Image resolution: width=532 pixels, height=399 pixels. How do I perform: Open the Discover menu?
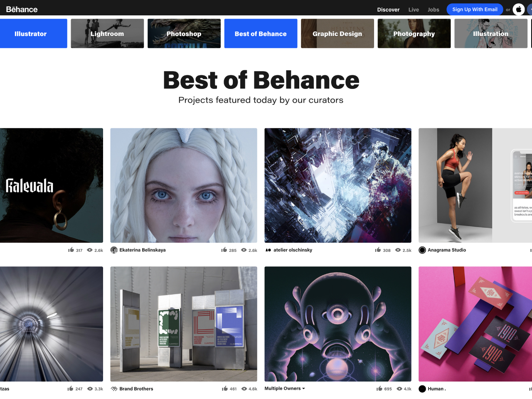[388, 10]
